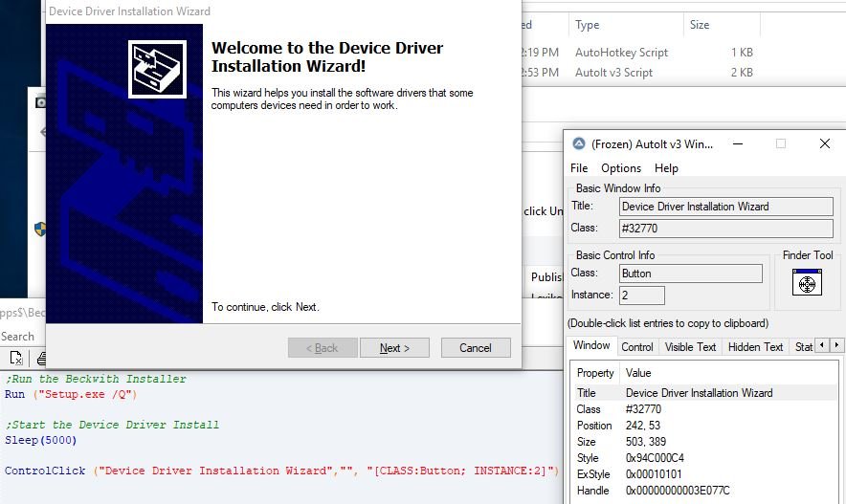Switch to the Window tab
The image size is (846, 504).
pyautogui.click(x=591, y=345)
